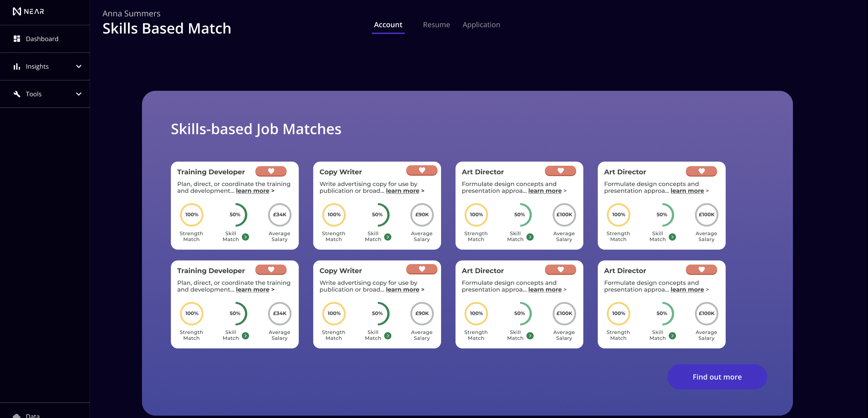The height and width of the screenshot is (418, 868).
Task: Open the Dashboard sidebar item
Action: [x=42, y=39]
